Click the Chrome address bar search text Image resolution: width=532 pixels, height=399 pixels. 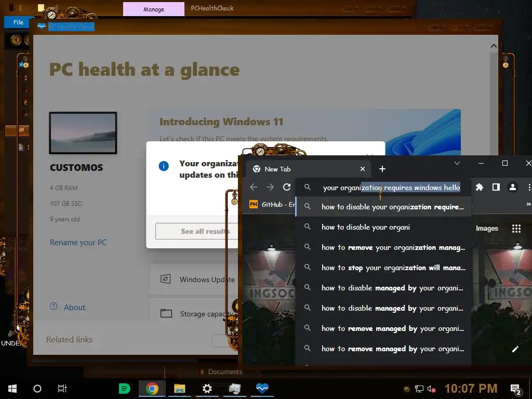coord(391,188)
